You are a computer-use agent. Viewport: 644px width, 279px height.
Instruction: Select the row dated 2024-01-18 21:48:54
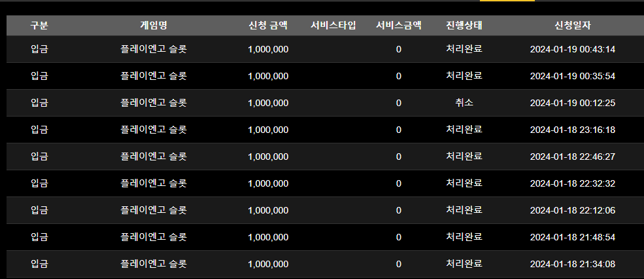(326, 237)
